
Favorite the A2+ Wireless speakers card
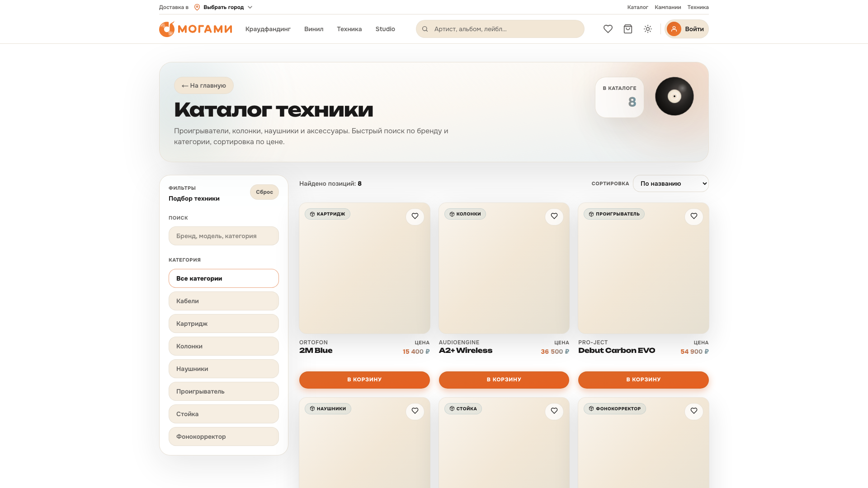click(x=554, y=216)
